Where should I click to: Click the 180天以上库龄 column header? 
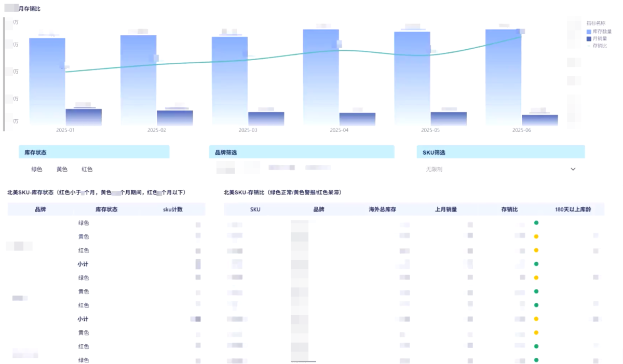coord(573,209)
